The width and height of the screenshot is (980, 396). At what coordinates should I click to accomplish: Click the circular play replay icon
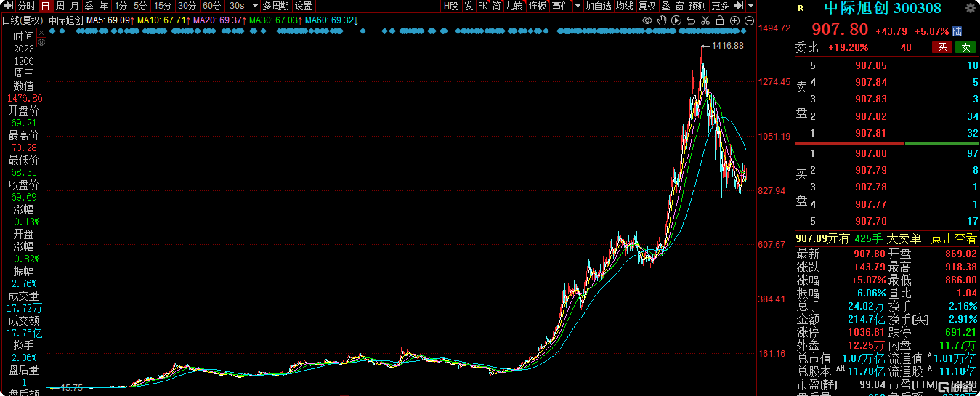(676, 21)
